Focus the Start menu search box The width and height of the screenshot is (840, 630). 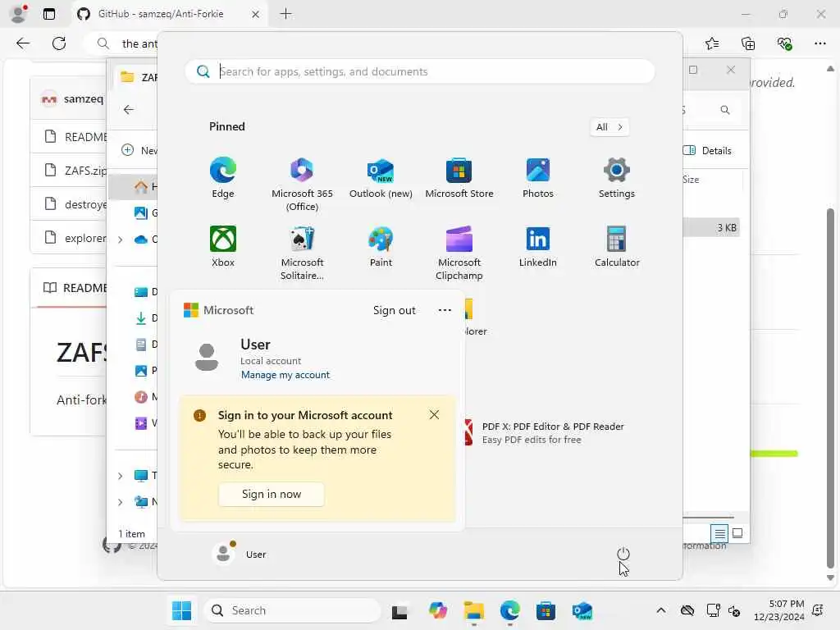pyautogui.click(x=419, y=71)
